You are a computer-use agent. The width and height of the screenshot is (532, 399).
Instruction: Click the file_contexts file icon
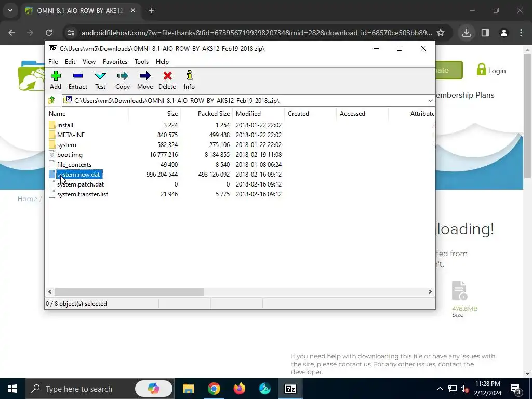coord(52,165)
